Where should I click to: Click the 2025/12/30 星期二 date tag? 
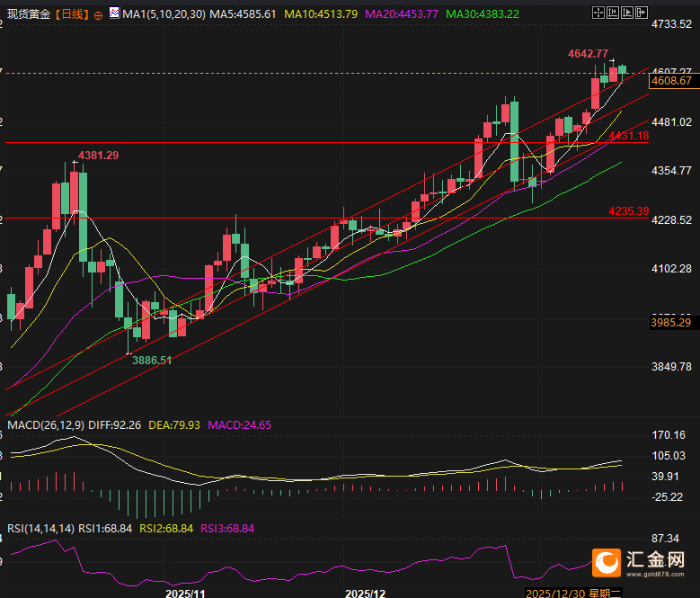573,594
